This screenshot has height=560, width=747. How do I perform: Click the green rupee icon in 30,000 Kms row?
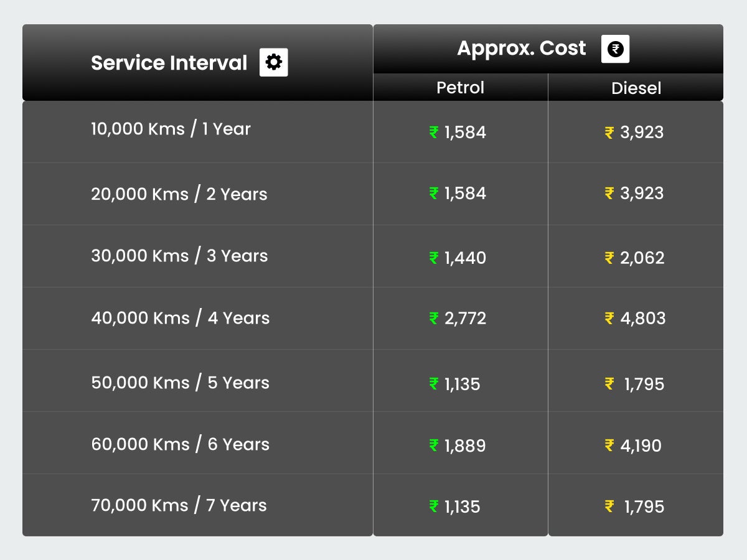(x=435, y=258)
